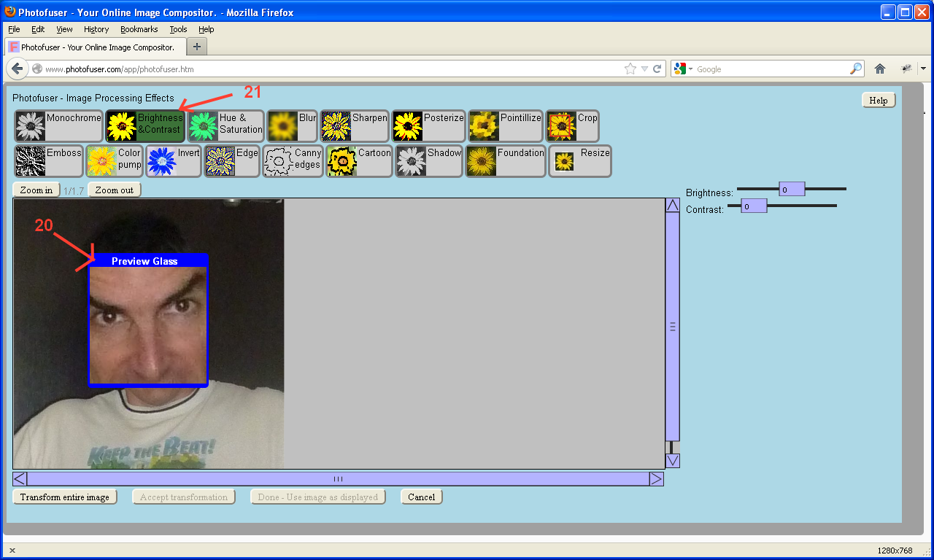
Task: Open the Hue & Saturation effect
Action: tap(225, 126)
